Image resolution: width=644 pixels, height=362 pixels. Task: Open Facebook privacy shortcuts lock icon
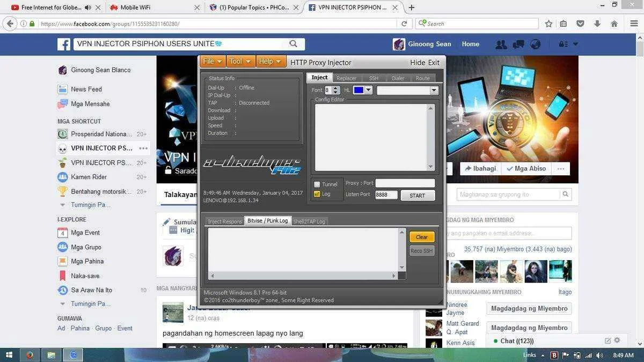coord(563,45)
